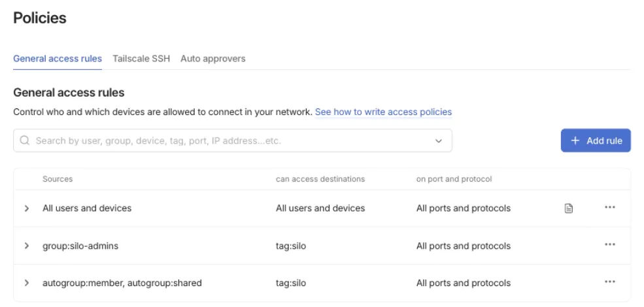Image resolution: width=644 pixels, height=307 pixels.
Task: Click destination All users and devices cell
Action: click(320, 208)
